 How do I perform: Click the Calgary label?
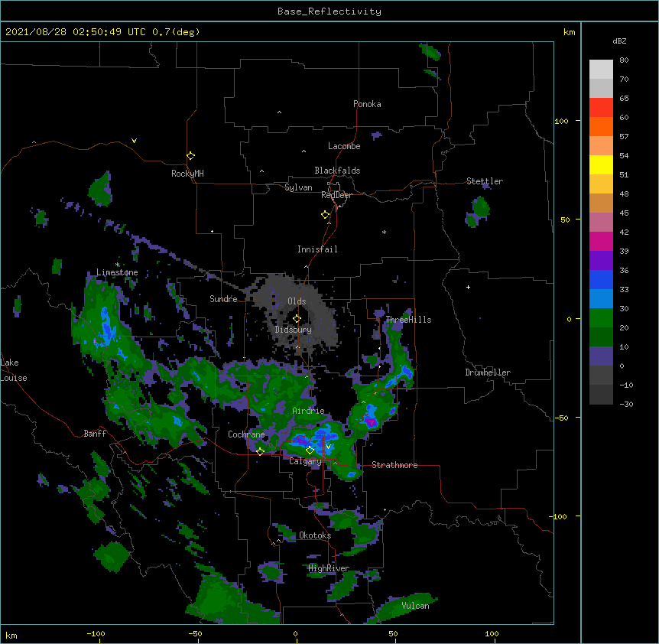[x=305, y=461]
